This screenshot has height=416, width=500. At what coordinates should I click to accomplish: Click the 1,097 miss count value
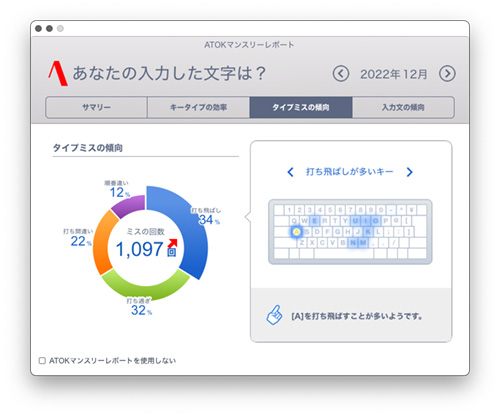coord(139,249)
